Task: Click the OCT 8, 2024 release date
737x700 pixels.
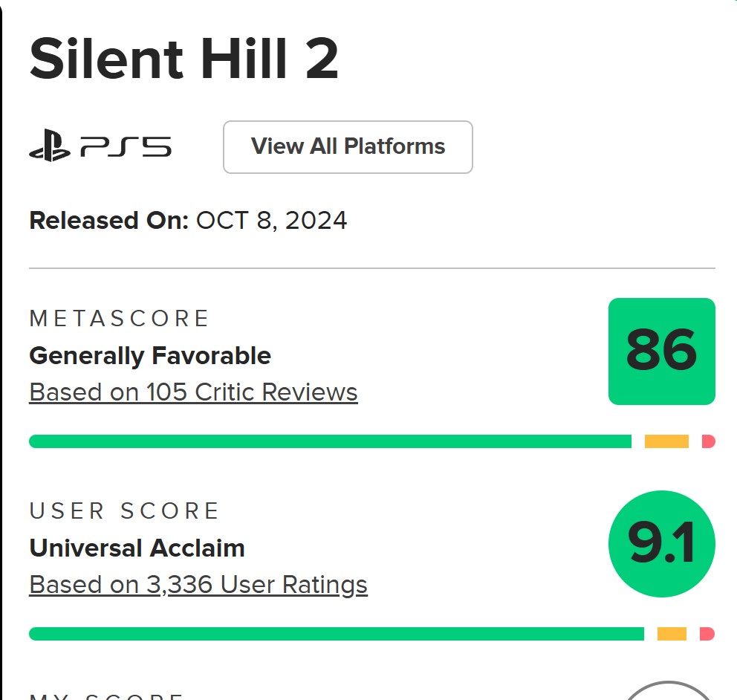Action: [271, 221]
